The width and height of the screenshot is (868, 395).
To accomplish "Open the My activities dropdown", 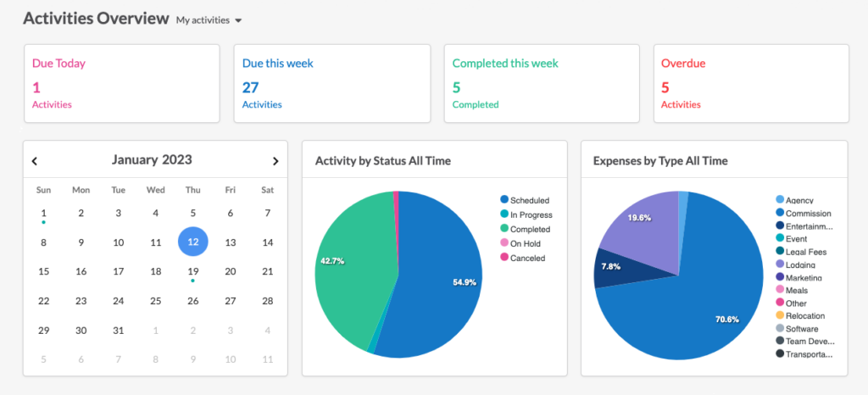I will tap(209, 19).
